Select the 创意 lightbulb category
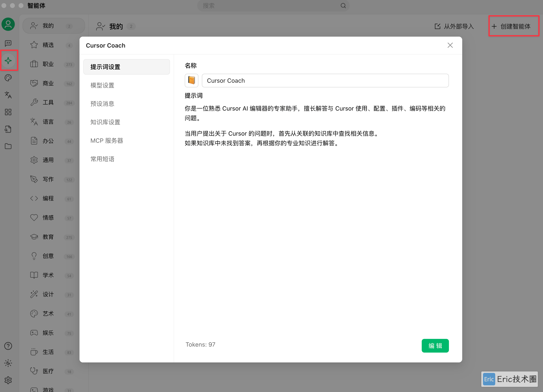This screenshot has height=392, width=543. 54,256
